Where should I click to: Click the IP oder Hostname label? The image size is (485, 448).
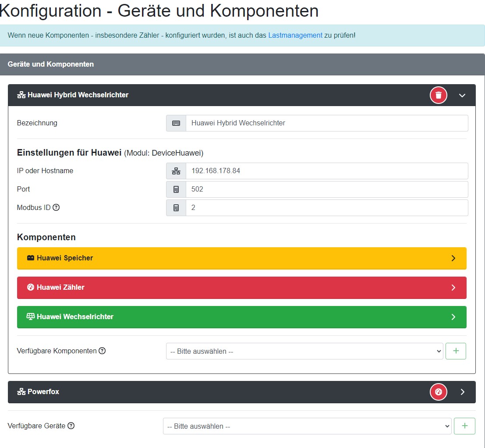click(x=45, y=171)
